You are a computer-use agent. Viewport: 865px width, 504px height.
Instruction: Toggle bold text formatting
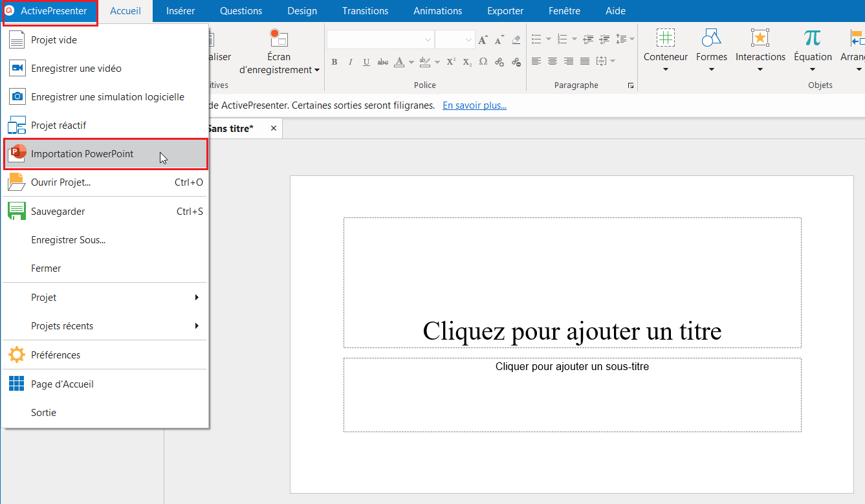334,62
